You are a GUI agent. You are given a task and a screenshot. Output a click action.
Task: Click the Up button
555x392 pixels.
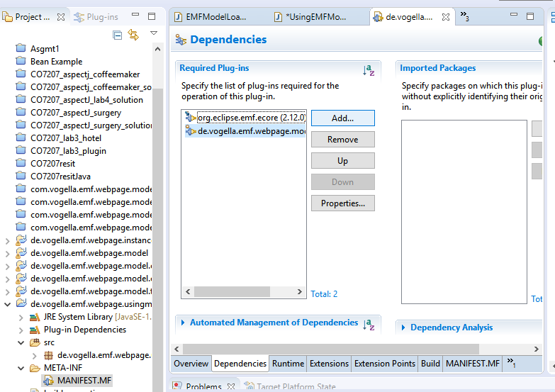342,161
